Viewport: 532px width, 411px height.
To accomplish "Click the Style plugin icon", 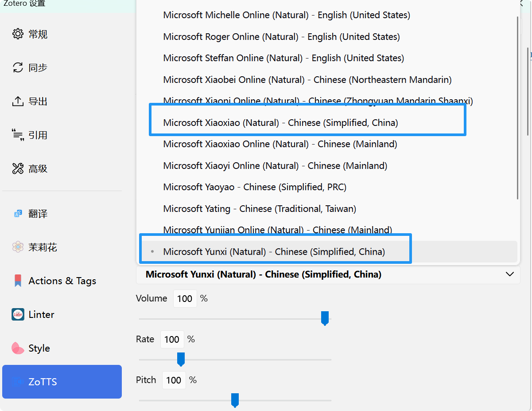I will pos(18,348).
